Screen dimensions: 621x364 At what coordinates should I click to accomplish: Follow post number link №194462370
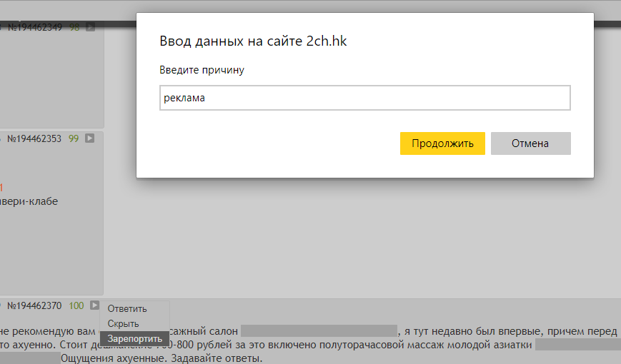(x=34, y=305)
